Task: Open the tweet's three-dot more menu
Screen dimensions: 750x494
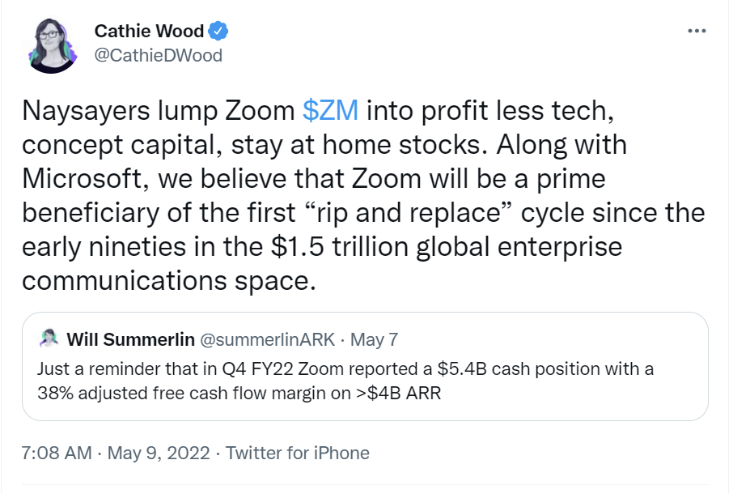Action: [696, 31]
